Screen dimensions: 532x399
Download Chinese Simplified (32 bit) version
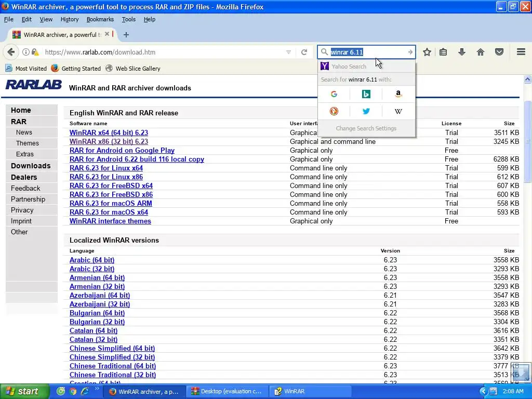112,357
